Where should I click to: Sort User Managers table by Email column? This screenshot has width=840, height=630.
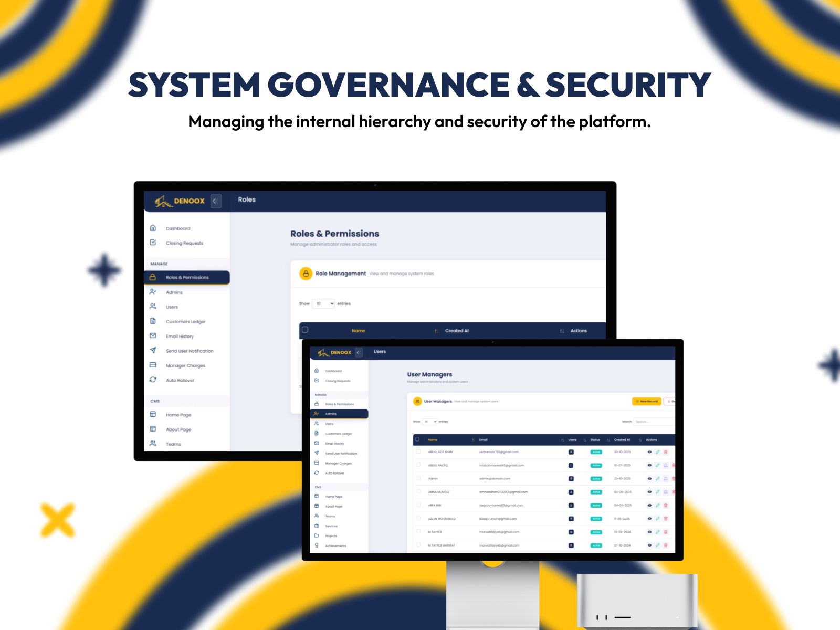coord(484,440)
